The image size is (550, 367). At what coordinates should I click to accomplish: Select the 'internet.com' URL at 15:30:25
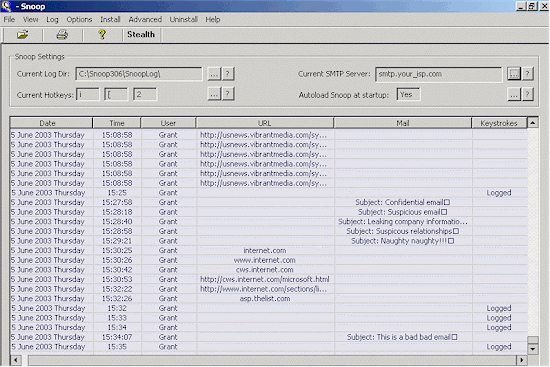click(x=265, y=251)
